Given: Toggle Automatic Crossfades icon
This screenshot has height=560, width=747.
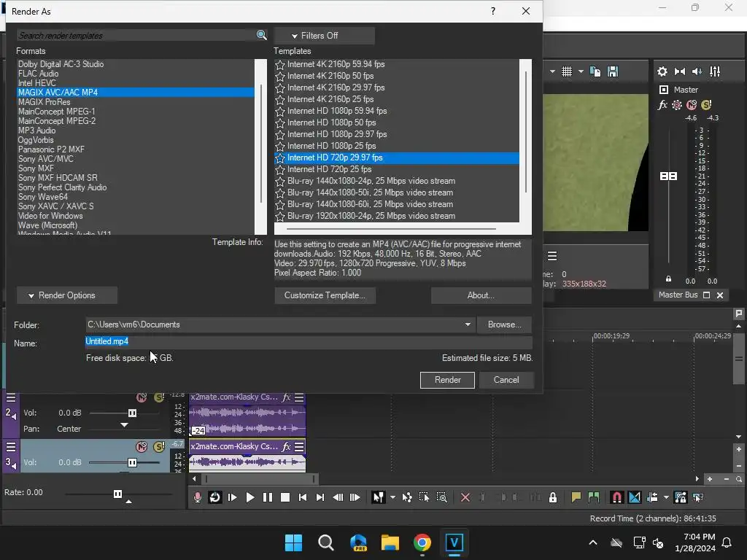Looking at the screenshot, I should pyautogui.click(x=635, y=497).
